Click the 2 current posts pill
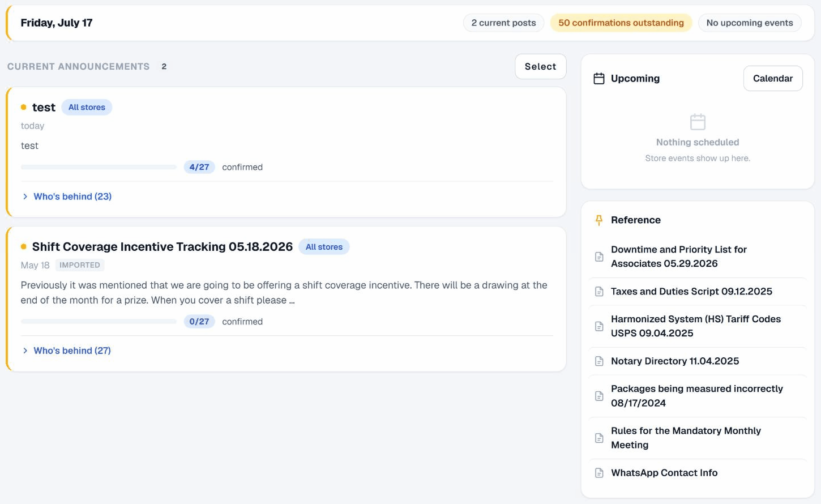The height and width of the screenshot is (504, 821). tap(503, 23)
